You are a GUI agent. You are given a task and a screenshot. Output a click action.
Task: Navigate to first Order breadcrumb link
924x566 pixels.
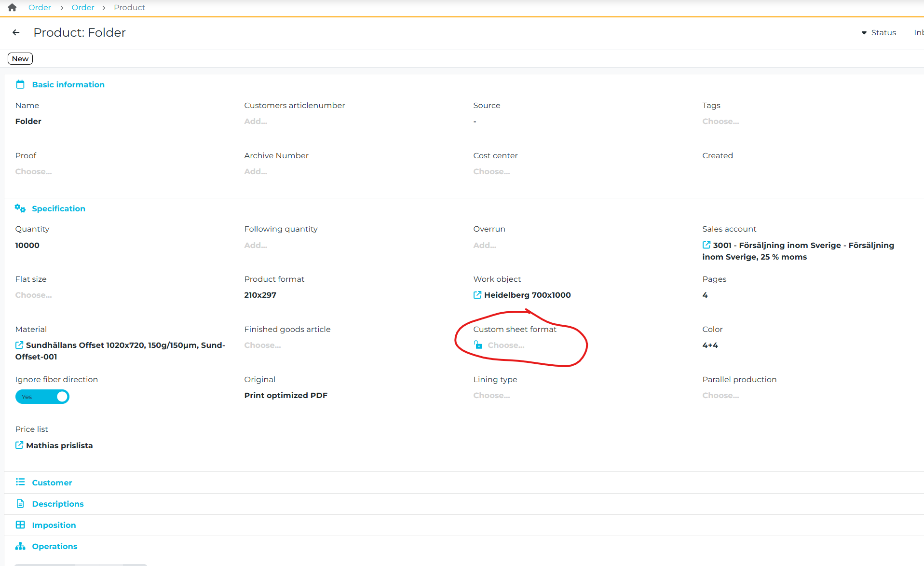[x=40, y=7]
